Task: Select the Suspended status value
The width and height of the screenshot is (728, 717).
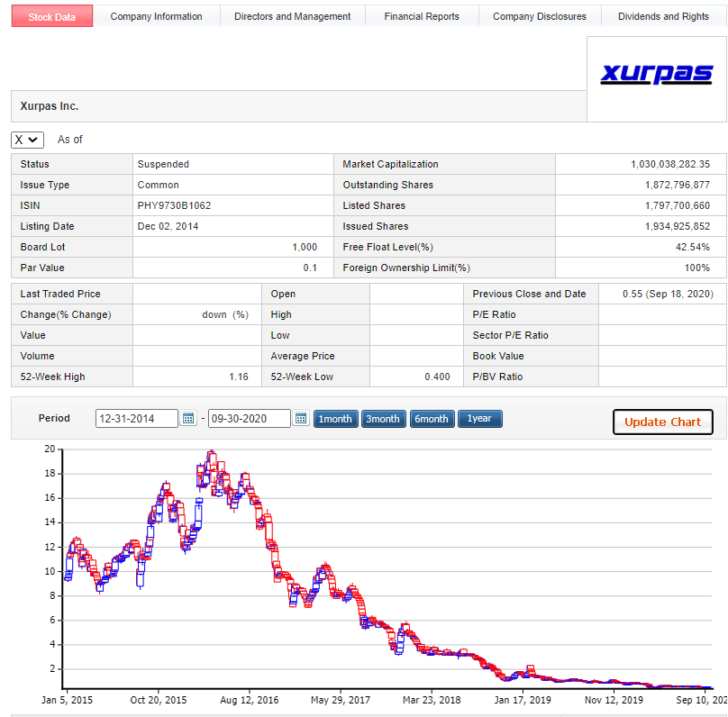Action: click(x=163, y=164)
